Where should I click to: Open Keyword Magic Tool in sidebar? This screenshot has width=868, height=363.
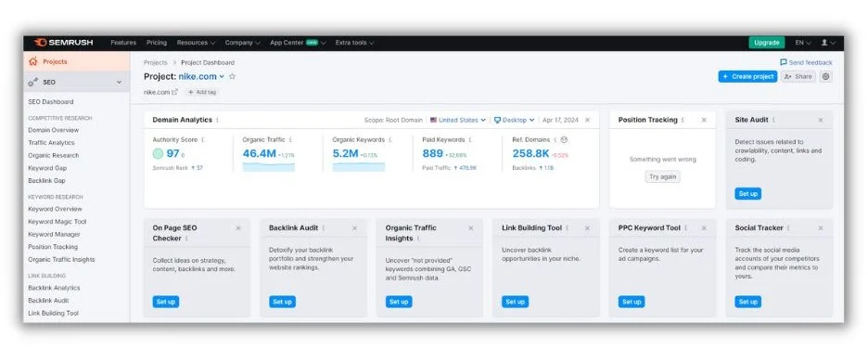(57, 222)
